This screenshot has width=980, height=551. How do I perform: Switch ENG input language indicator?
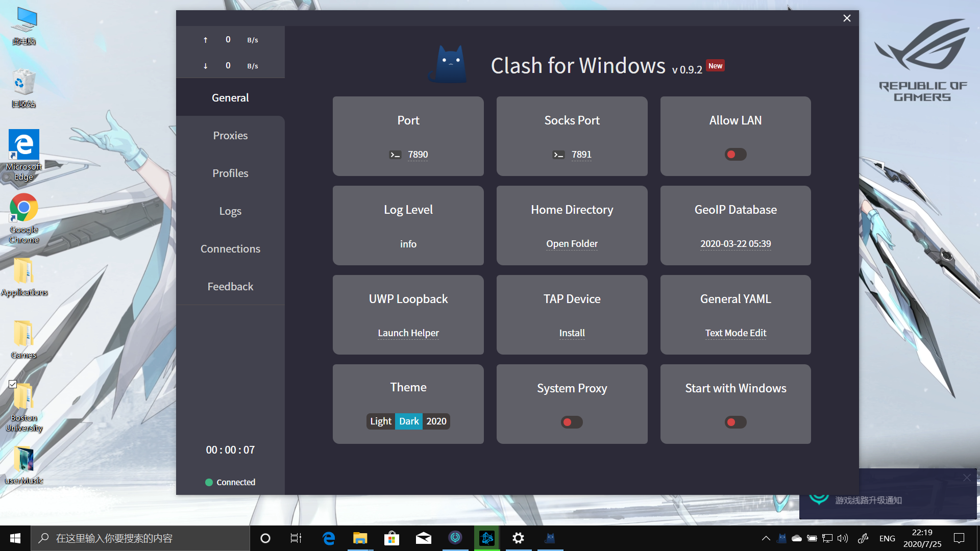coord(887,538)
